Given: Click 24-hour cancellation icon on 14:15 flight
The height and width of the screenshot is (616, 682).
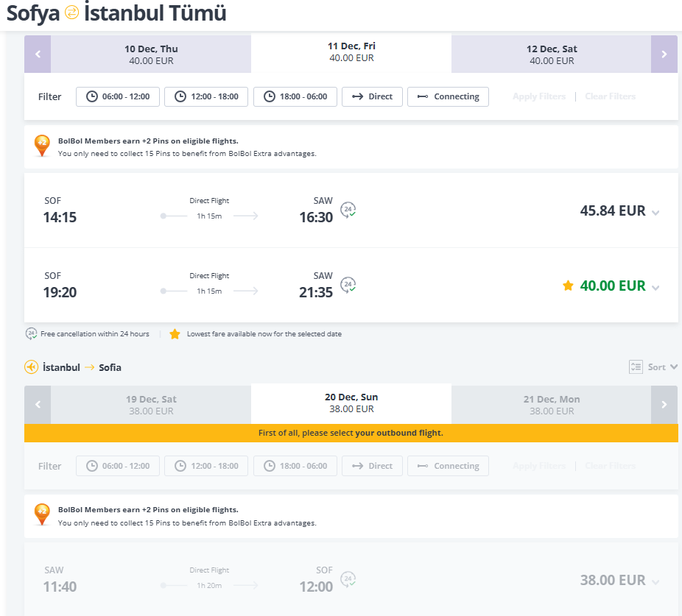Looking at the screenshot, I should [348, 210].
